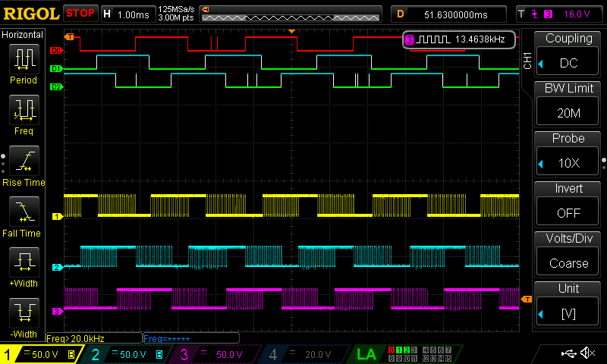Click the delay 51.6300000ms readout
607x364 pixels.
click(x=449, y=14)
